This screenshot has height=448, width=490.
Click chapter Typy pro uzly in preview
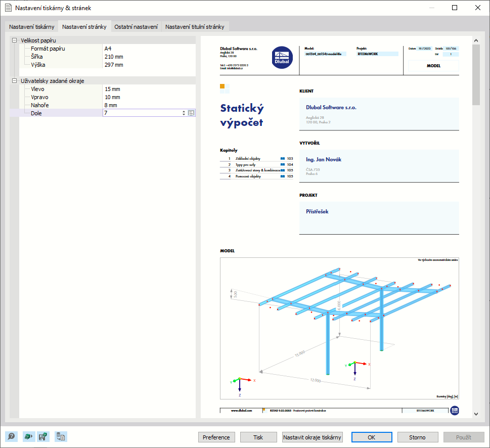coord(246,165)
